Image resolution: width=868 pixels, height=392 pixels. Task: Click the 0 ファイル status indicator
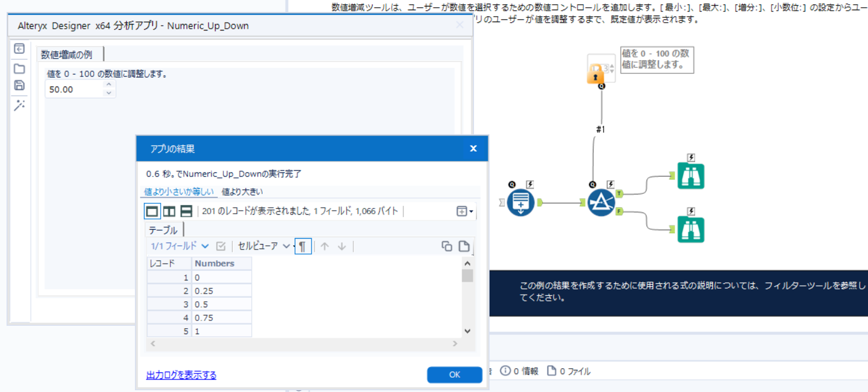[x=568, y=371]
